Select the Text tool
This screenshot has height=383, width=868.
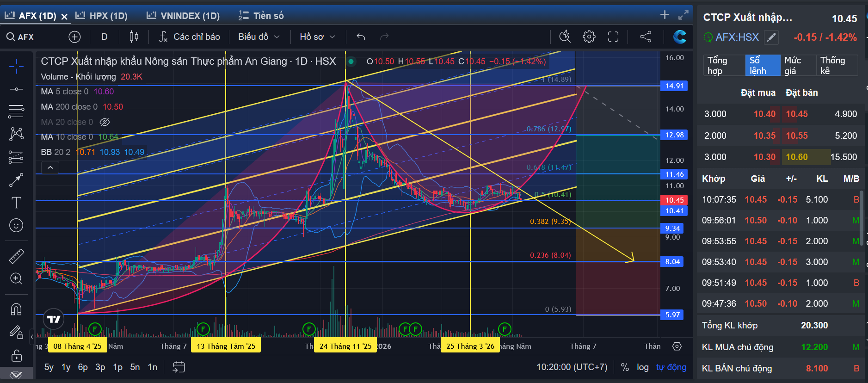pyautogui.click(x=16, y=203)
